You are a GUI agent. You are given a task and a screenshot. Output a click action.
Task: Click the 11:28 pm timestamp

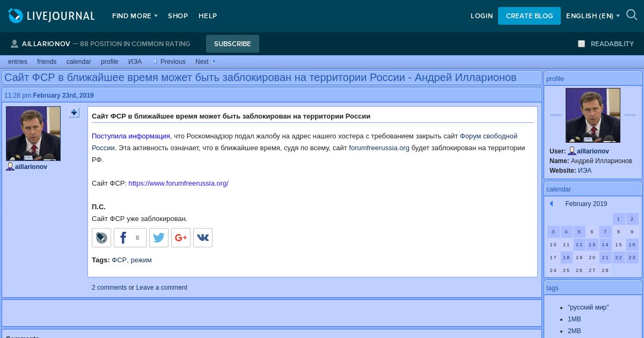point(18,95)
